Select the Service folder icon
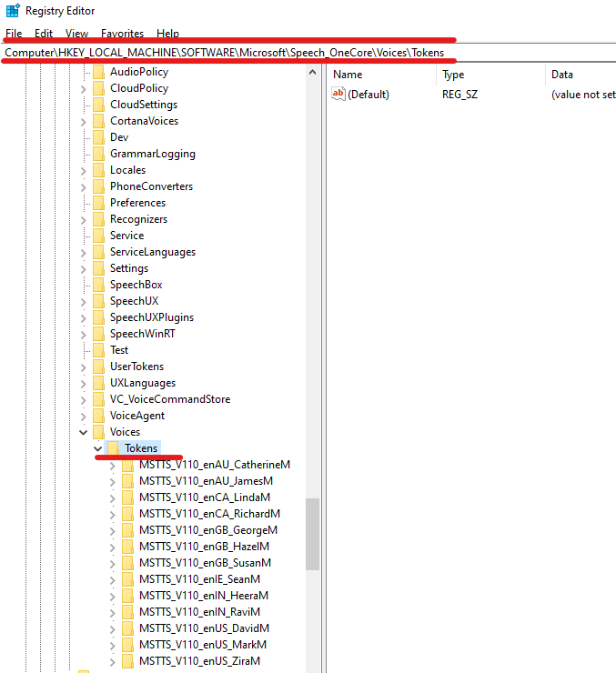 pyautogui.click(x=99, y=236)
